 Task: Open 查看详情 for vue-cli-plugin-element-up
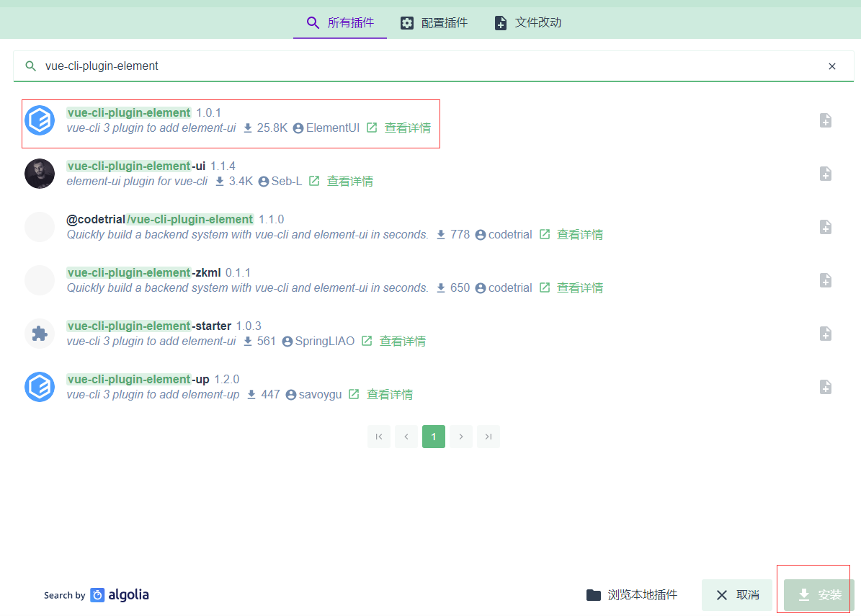point(389,394)
